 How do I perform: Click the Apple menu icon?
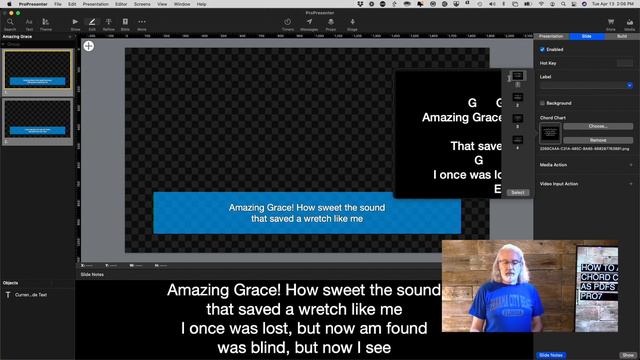point(9,4)
